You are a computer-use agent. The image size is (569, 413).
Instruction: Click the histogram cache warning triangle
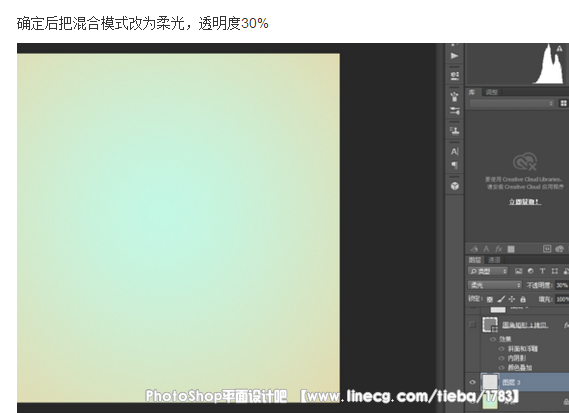560,48
